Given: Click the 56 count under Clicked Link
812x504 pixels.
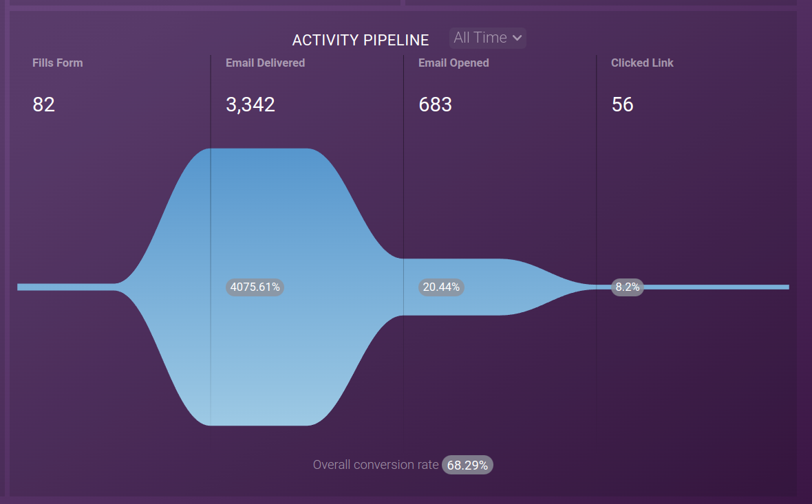Looking at the screenshot, I should [x=621, y=105].
